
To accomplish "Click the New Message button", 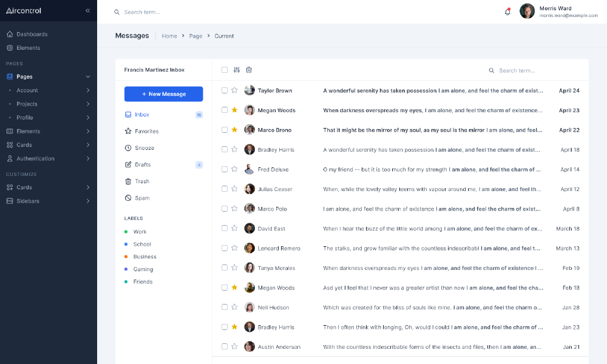I will [163, 93].
